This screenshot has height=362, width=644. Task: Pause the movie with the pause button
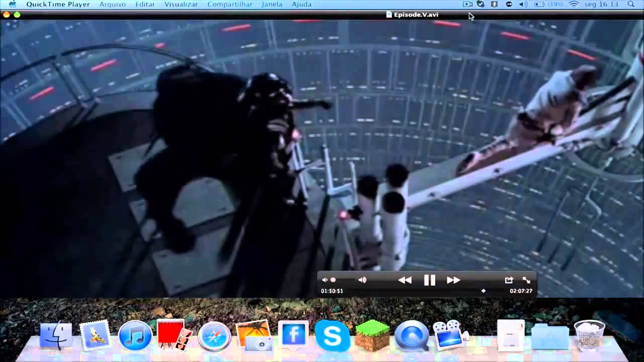click(x=429, y=280)
